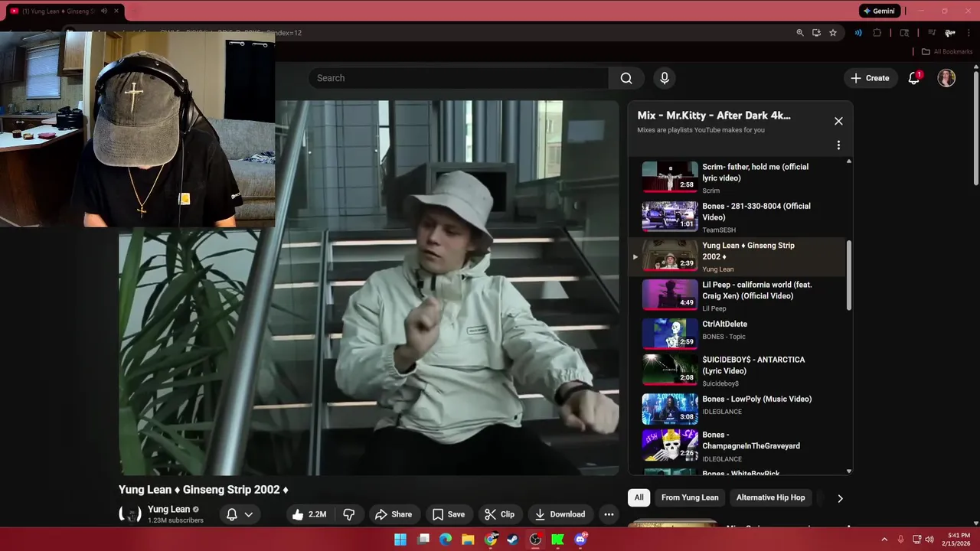Toggle channel notification bell
This screenshot has height=551, width=980.
click(231, 514)
